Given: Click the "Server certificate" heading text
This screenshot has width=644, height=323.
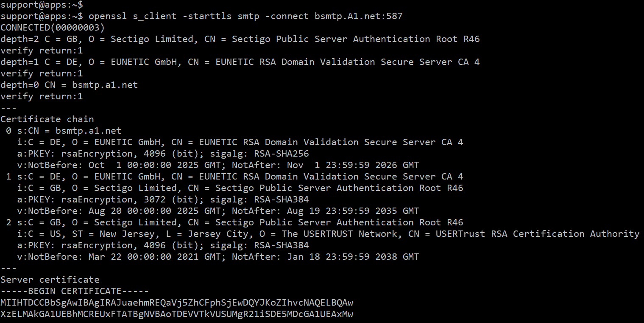Looking at the screenshot, I should pyautogui.click(x=50, y=280).
